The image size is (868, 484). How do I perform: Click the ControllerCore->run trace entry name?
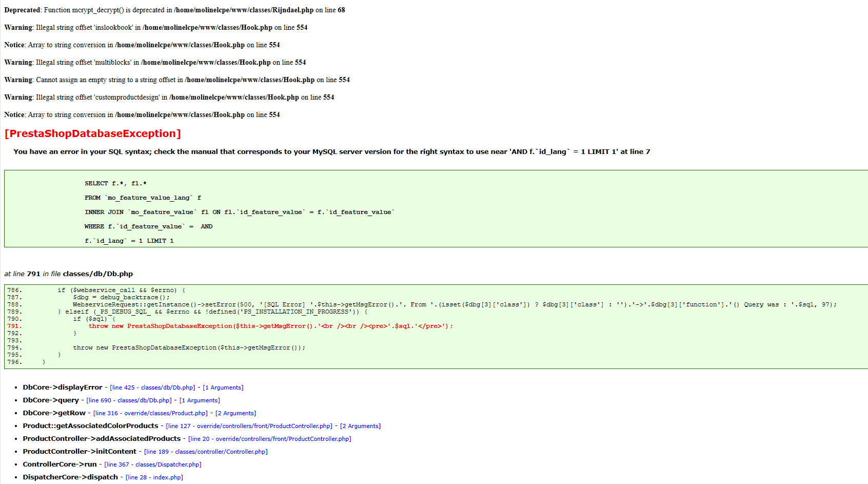(60, 464)
